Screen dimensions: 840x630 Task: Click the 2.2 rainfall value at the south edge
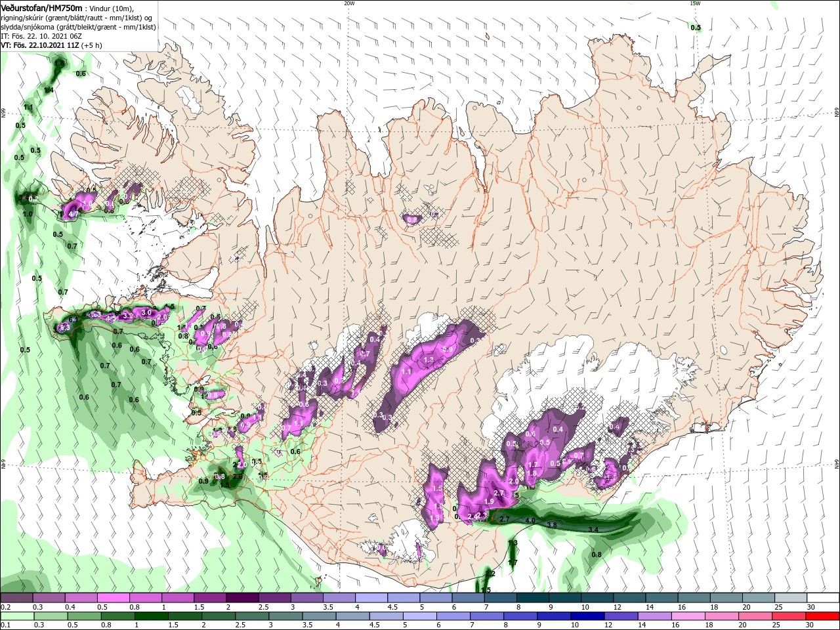pyautogui.click(x=490, y=574)
